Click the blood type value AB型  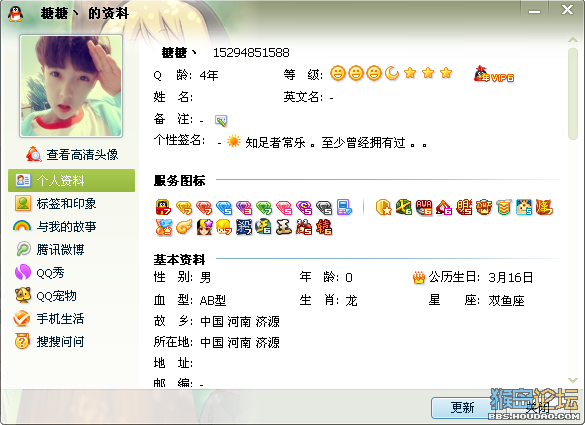(213, 300)
